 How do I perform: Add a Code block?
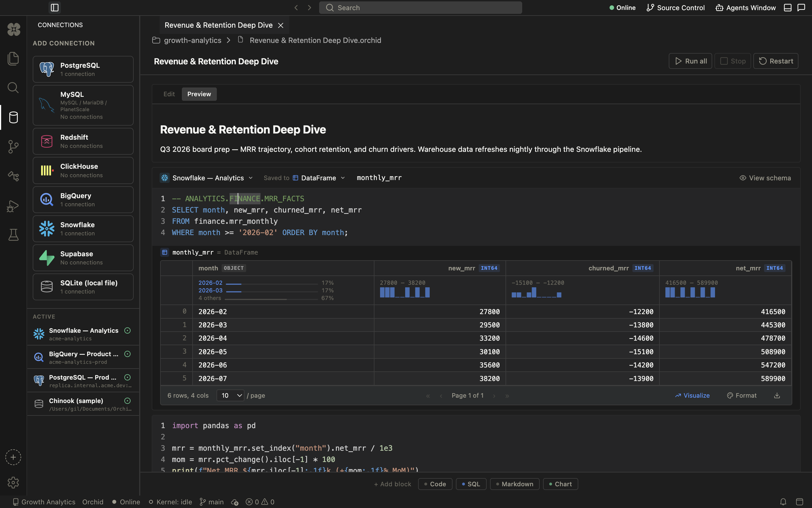(x=435, y=484)
